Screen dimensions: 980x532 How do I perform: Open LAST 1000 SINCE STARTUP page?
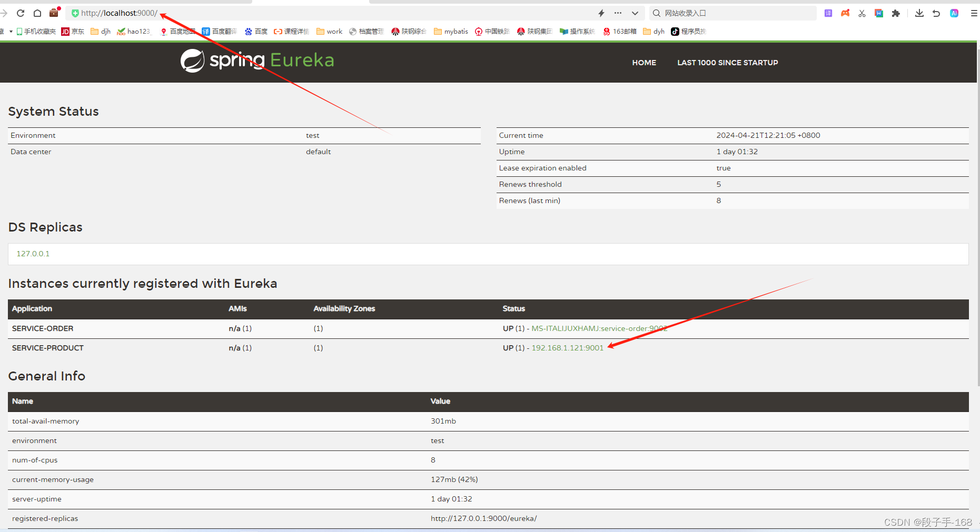tap(728, 63)
